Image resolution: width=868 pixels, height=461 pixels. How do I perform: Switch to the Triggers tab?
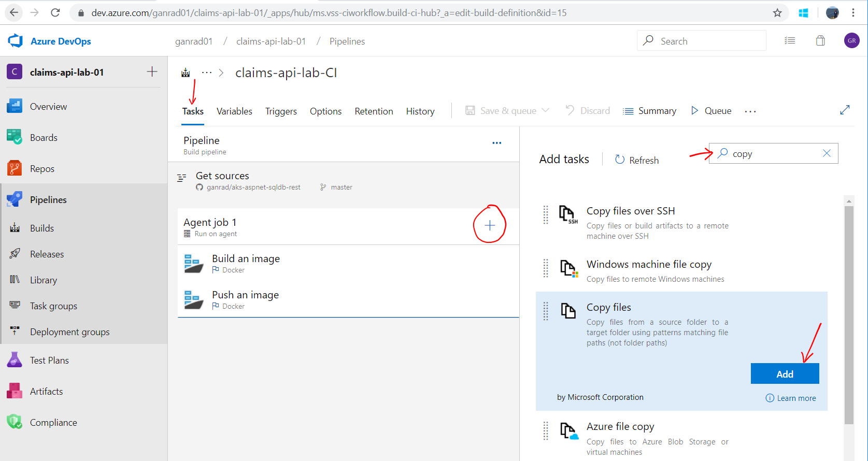click(281, 111)
